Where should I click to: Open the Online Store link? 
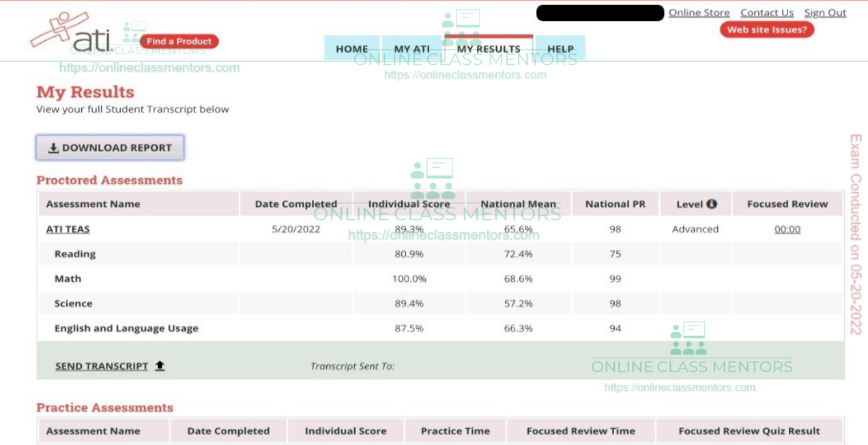tap(699, 13)
